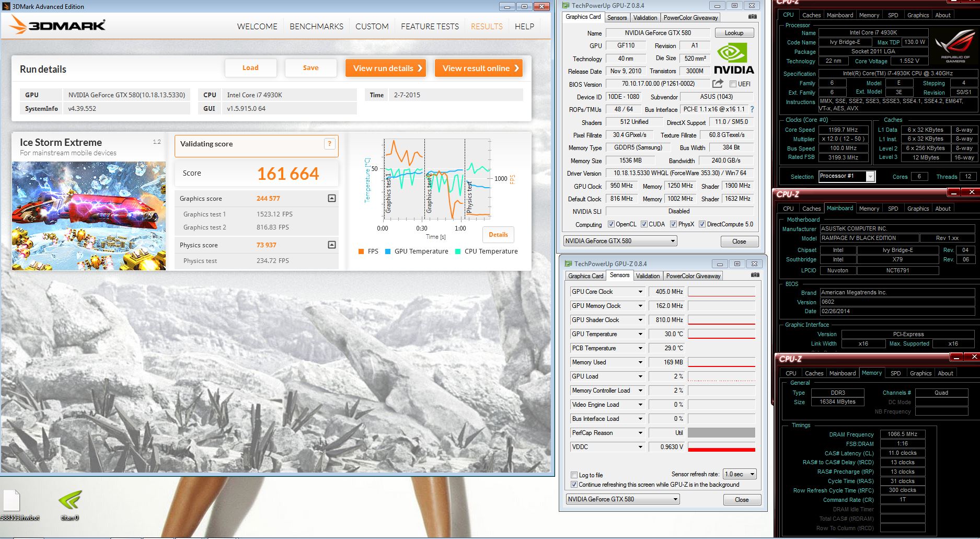This screenshot has height=539, width=980.
Task: Open the GPU Load sensor dropdown
Action: (x=640, y=376)
